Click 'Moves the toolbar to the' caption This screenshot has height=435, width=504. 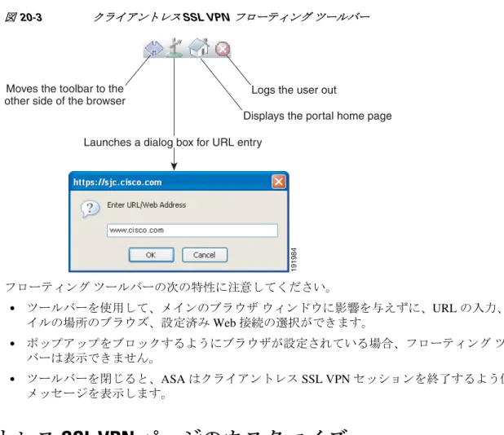[x=65, y=89]
